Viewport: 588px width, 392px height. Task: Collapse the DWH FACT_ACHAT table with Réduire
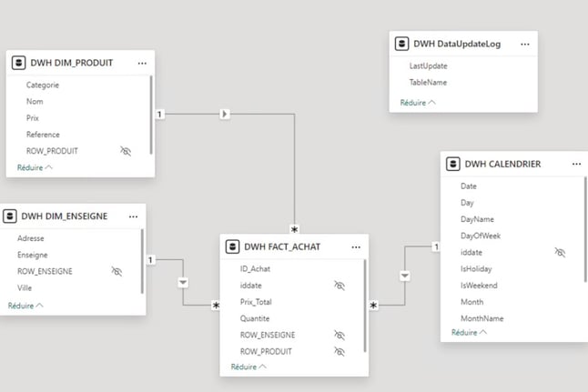248,367
